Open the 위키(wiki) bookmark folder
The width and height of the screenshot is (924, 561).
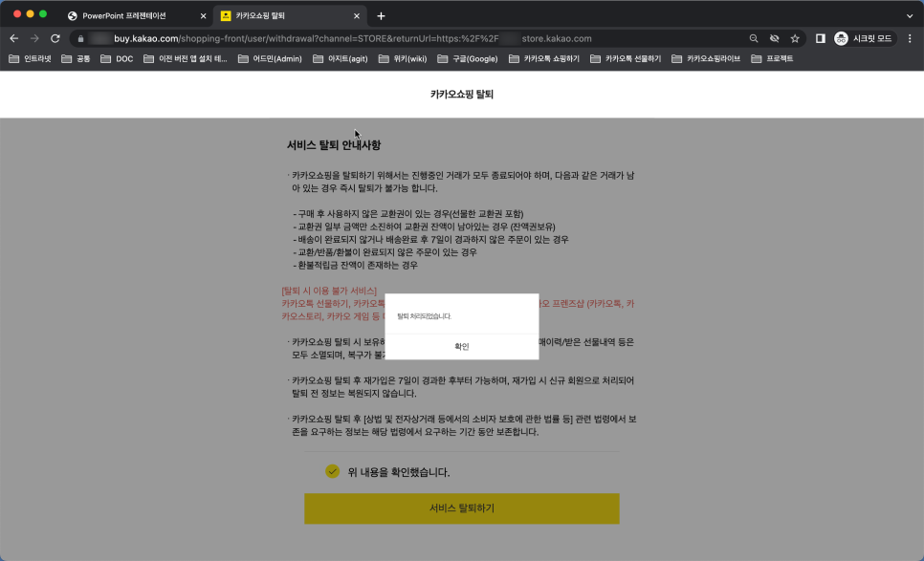pyautogui.click(x=403, y=59)
